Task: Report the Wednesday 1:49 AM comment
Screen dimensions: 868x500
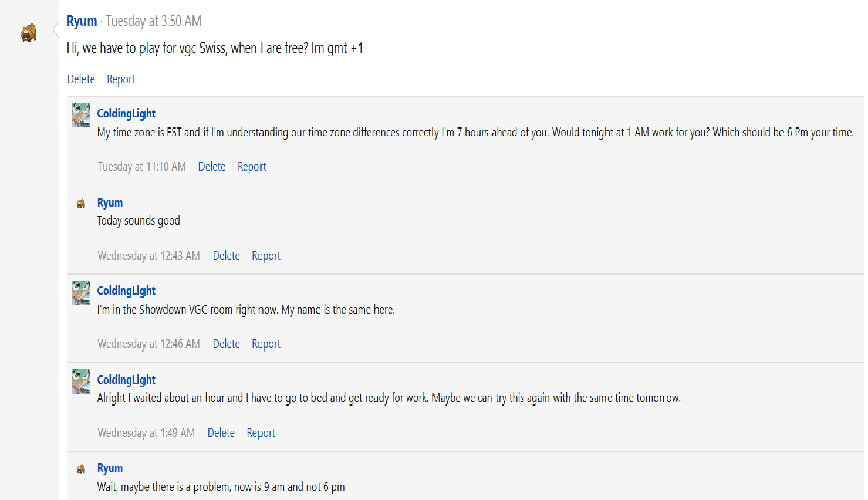Action: coord(261,433)
